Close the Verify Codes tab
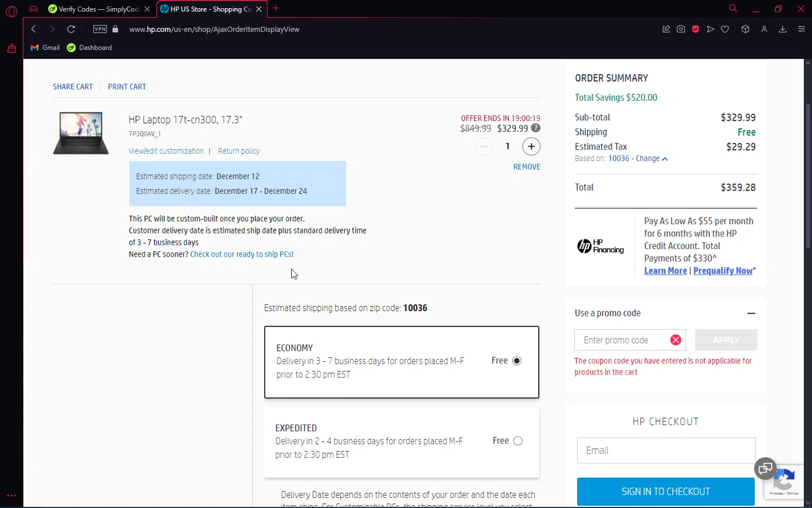812x508 pixels. [147, 9]
